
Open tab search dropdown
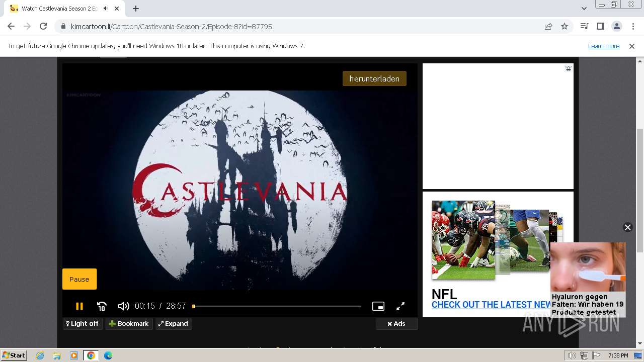584,9
